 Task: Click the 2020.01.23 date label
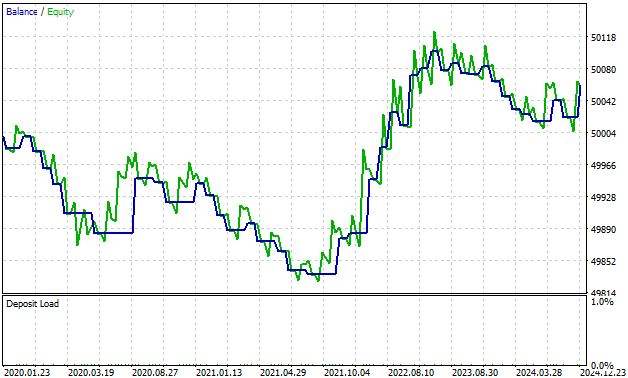click(27, 373)
